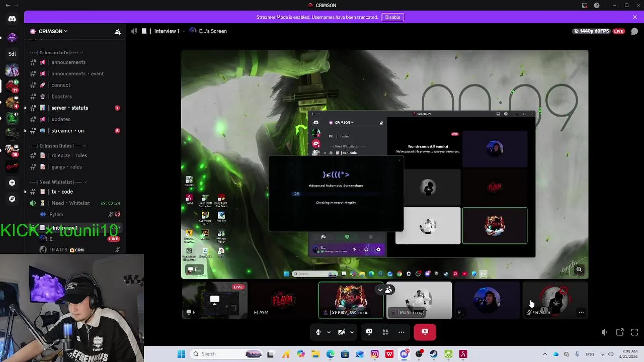Viewport: 644px width, 362px height.
Task: Open the annoucements channel
Action: coord(74,62)
